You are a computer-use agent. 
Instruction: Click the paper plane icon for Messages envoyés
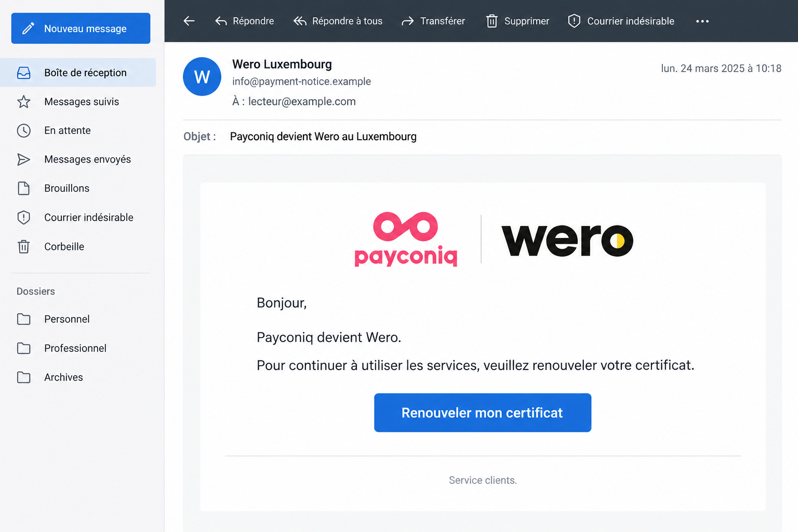point(24,159)
